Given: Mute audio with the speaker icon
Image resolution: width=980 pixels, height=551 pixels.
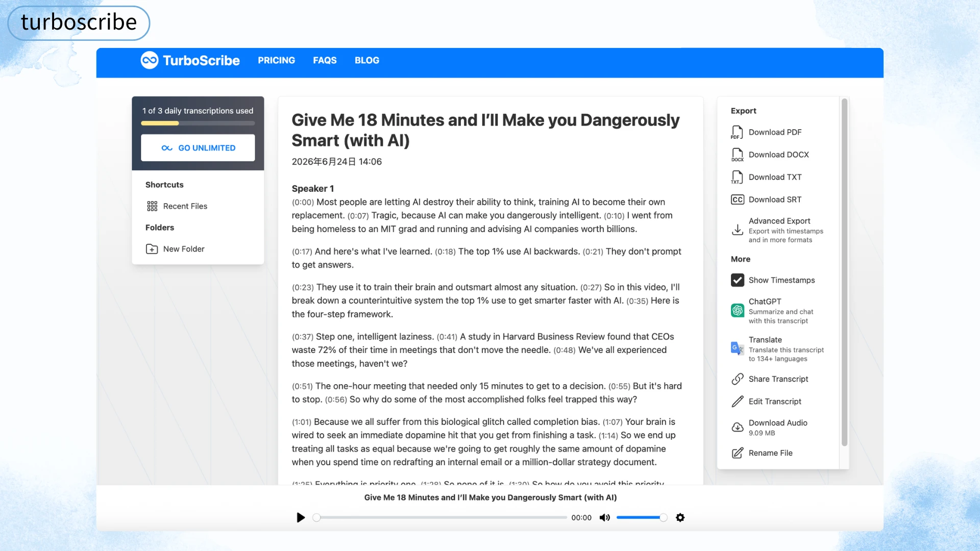Looking at the screenshot, I should click(605, 517).
